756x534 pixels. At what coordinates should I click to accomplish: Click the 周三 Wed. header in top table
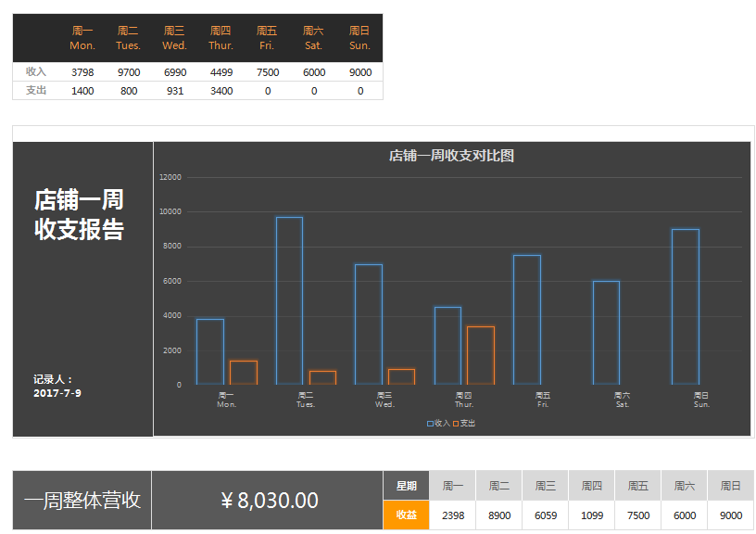pyautogui.click(x=175, y=38)
